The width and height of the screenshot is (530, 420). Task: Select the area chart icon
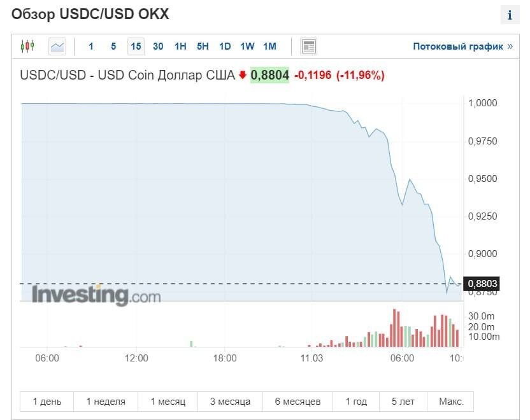point(57,46)
